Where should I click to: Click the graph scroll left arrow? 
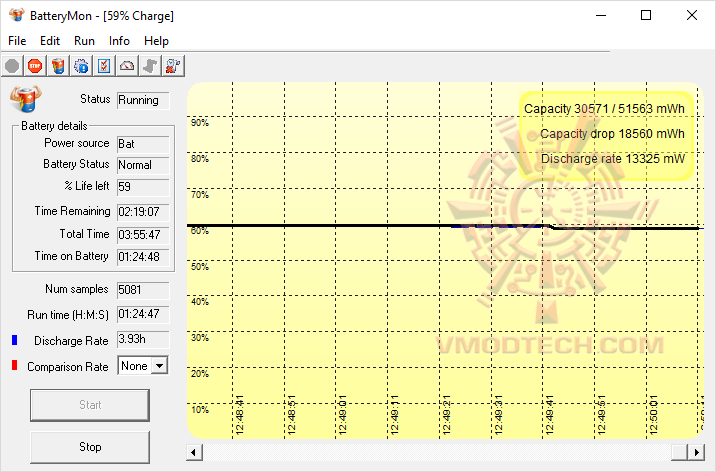tap(194, 452)
